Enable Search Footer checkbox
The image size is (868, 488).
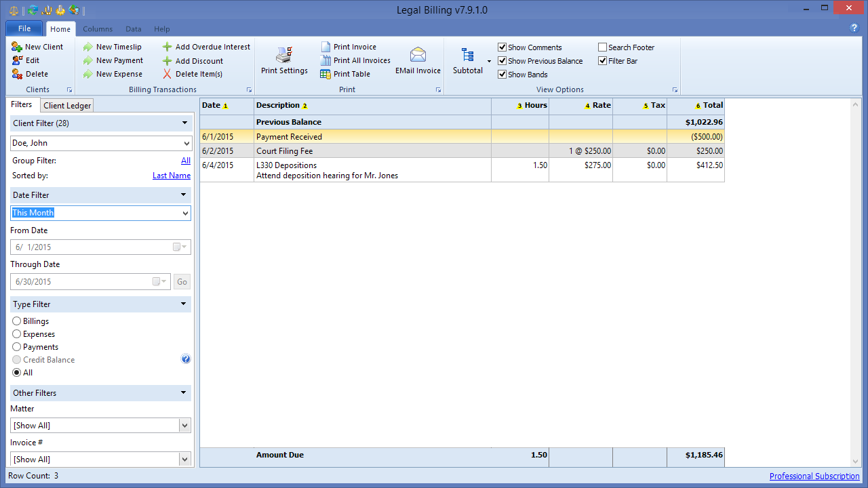(x=603, y=47)
